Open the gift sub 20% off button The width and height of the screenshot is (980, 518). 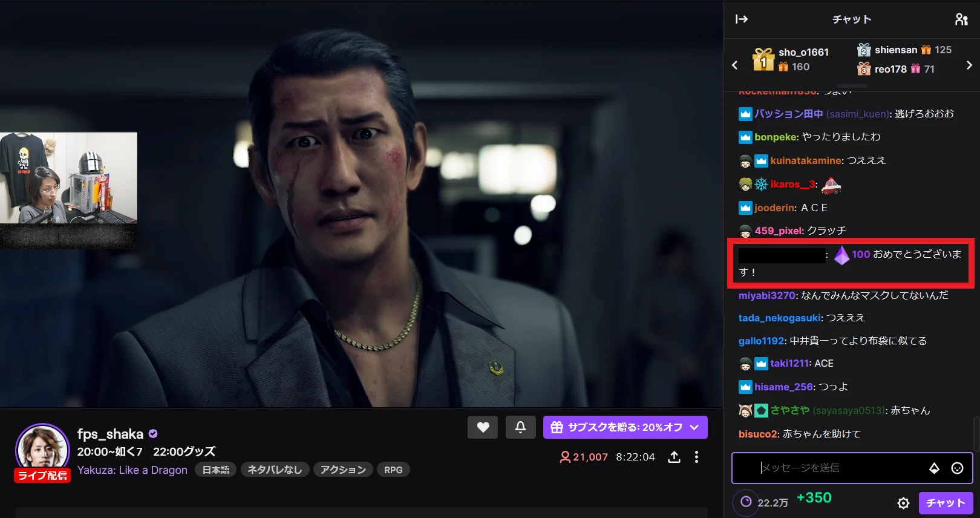tap(626, 427)
